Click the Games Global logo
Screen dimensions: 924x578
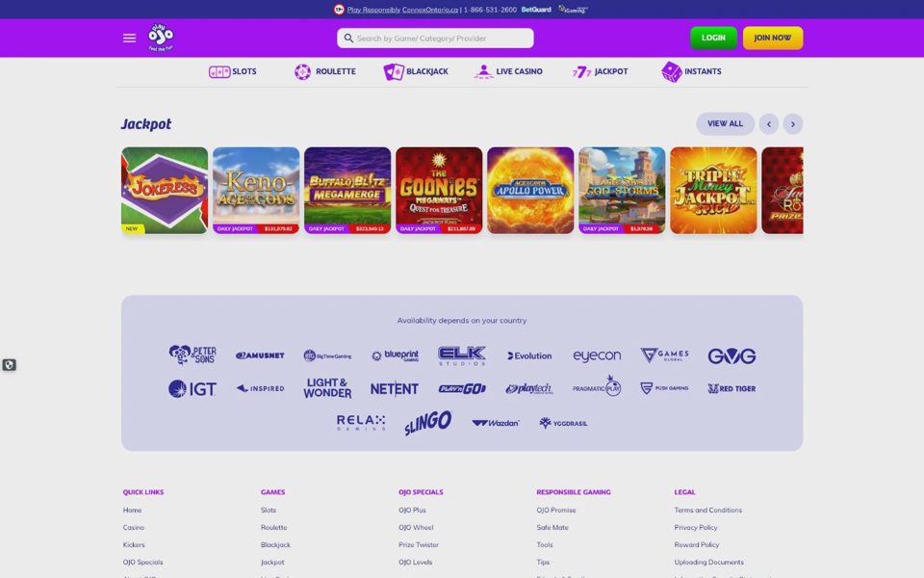[x=664, y=355]
